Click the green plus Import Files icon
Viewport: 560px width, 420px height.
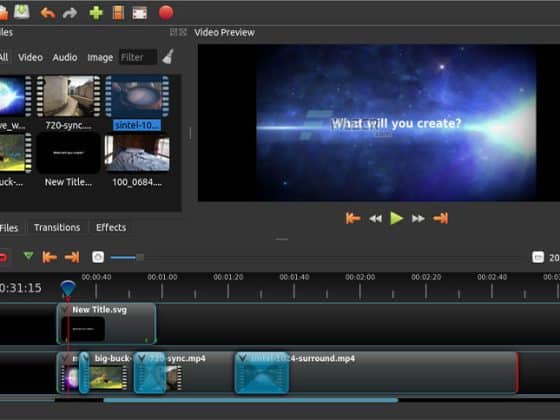tap(96, 13)
